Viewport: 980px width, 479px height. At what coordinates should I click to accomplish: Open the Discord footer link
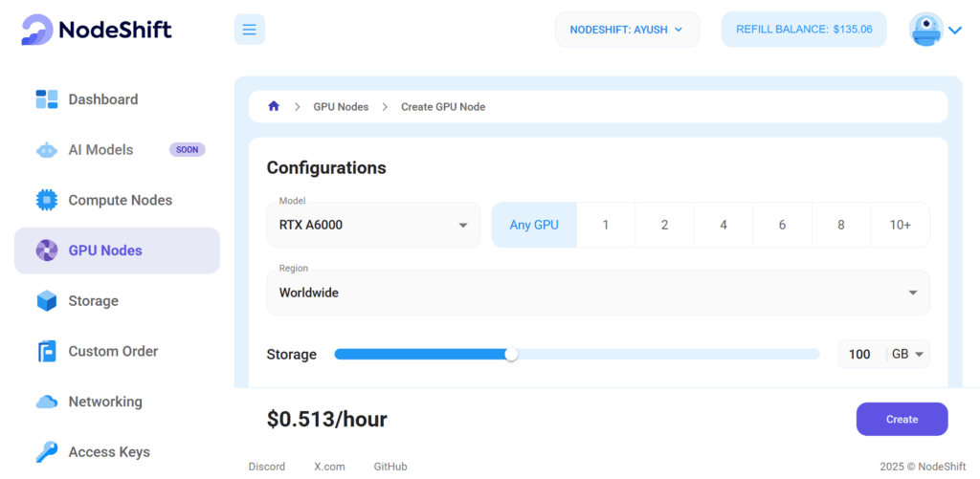pyautogui.click(x=267, y=467)
